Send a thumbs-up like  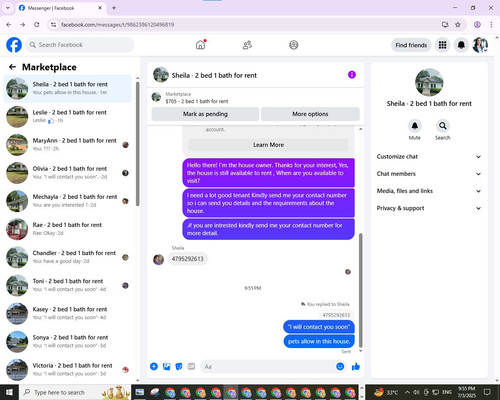356,366
